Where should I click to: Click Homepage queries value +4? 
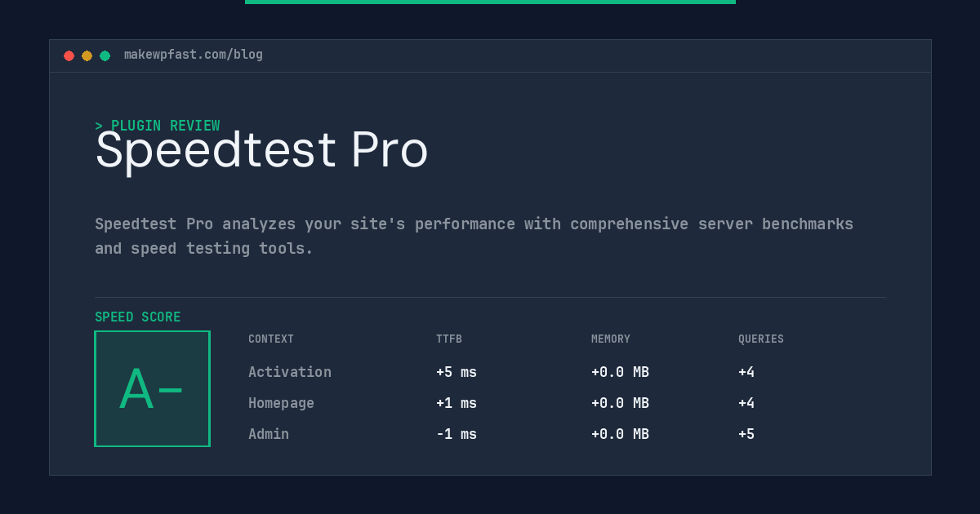click(x=746, y=403)
